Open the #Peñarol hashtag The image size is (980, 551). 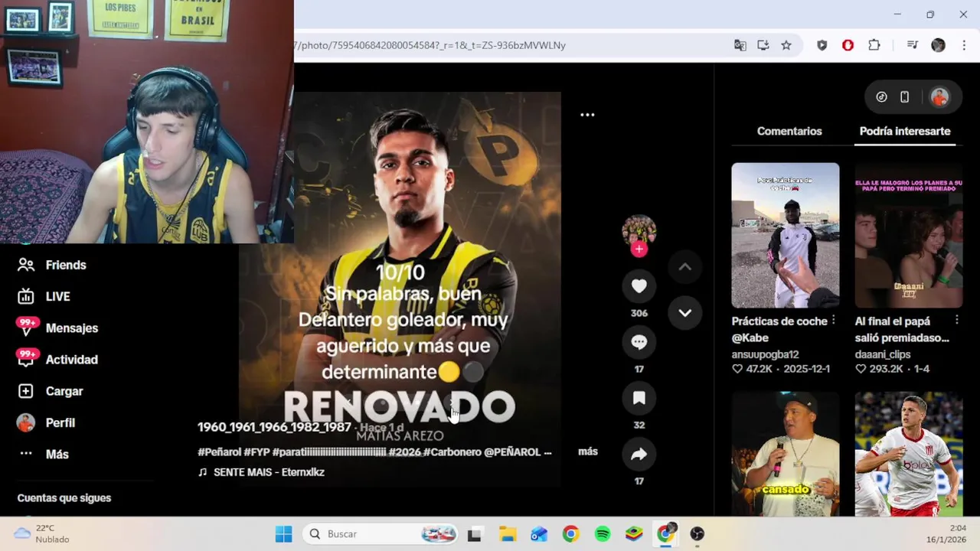(x=219, y=452)
